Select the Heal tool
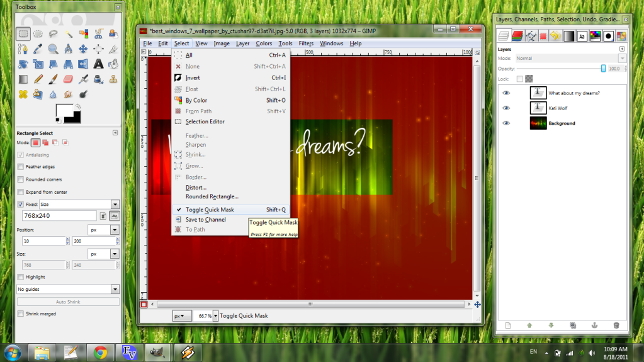644x362 pixels. click(x=23, y=94)
